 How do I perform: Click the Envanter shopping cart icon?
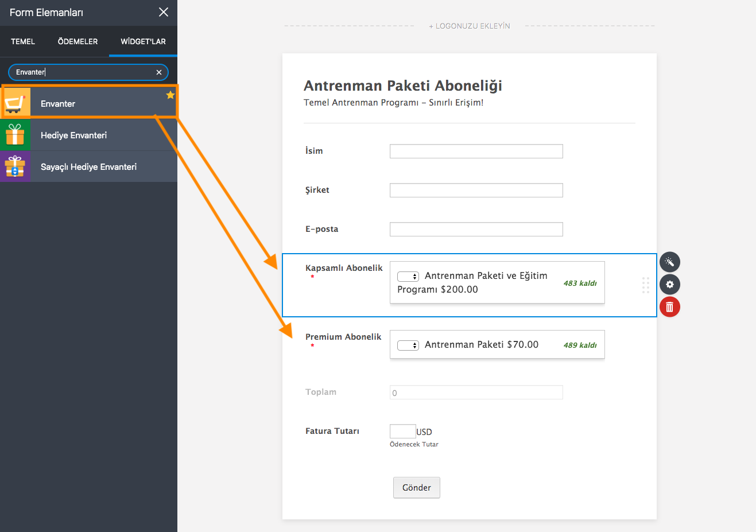pos(15,103)
